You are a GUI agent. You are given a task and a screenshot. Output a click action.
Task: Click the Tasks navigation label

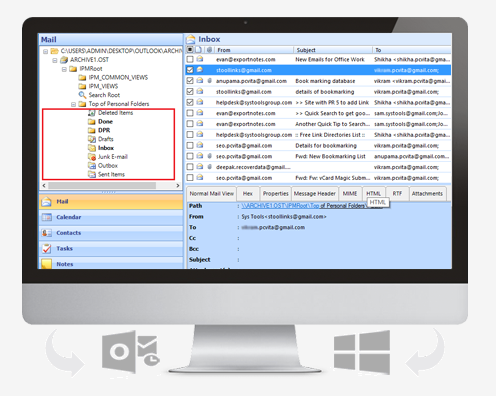click(64, 248)
